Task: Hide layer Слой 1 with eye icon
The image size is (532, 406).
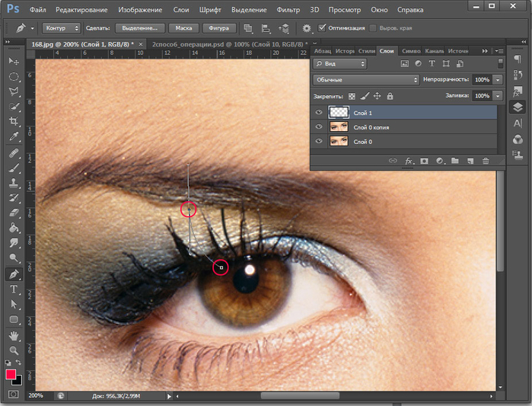Action: click(x=319, y=112)
